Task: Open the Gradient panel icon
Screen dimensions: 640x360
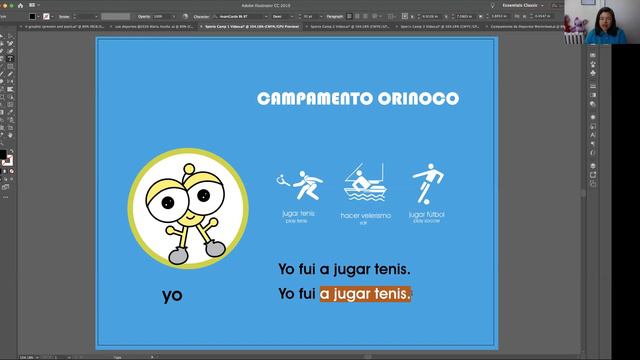Action: [x=593, y=95]
